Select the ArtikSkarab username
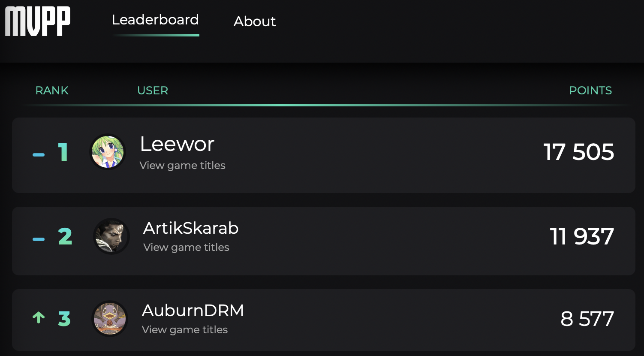The width and height of the screenshot is (644, 356). (x=191, y=228)
